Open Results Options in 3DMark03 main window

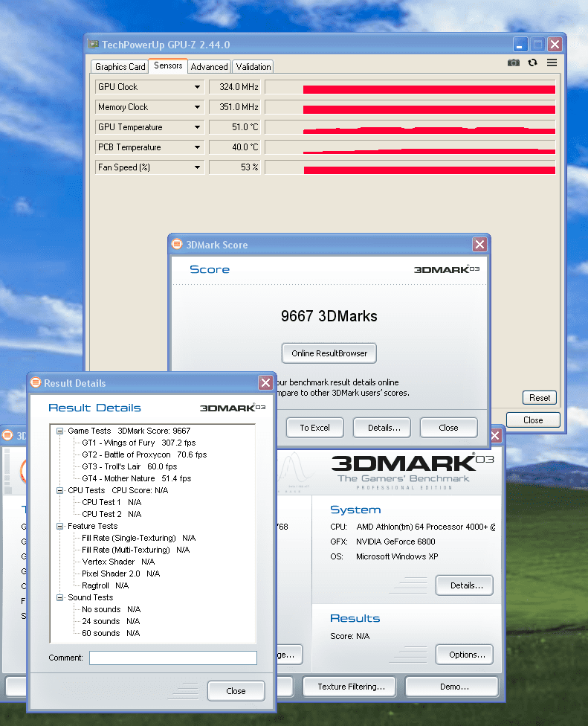(x=465, y=655)
